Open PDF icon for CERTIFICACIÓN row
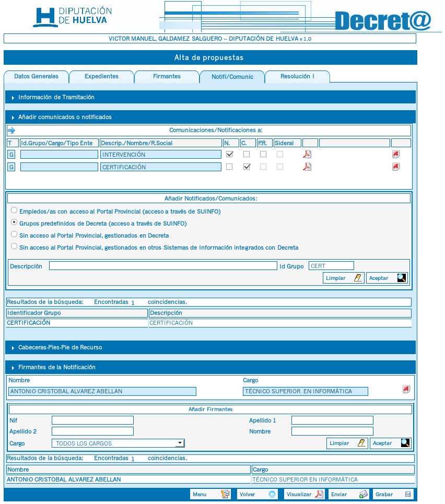This screenshot has width=445, height=504. 307,167
